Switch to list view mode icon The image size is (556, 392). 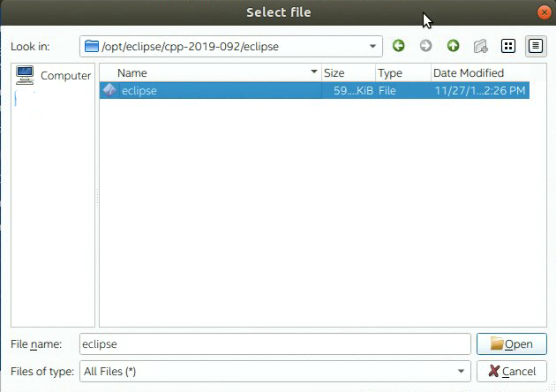508,46
